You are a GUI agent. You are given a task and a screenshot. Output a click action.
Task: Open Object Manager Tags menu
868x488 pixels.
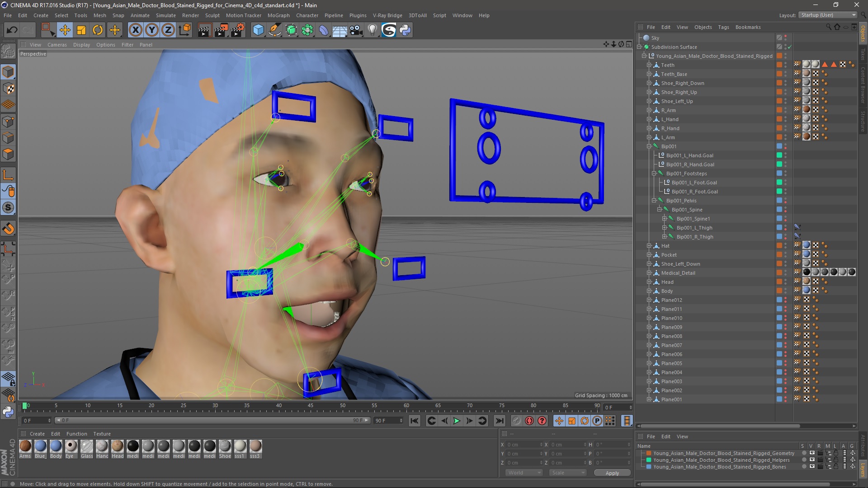click(723, 27)
